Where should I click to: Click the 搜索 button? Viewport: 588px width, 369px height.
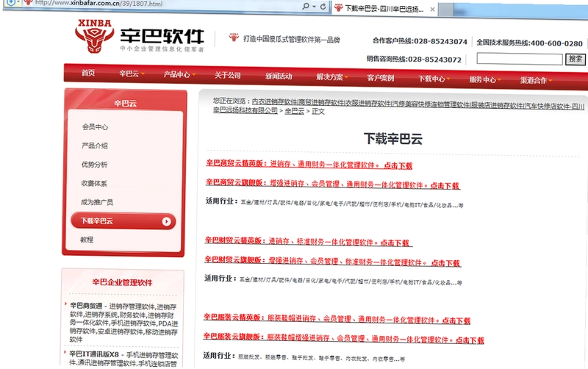[576, 59]
